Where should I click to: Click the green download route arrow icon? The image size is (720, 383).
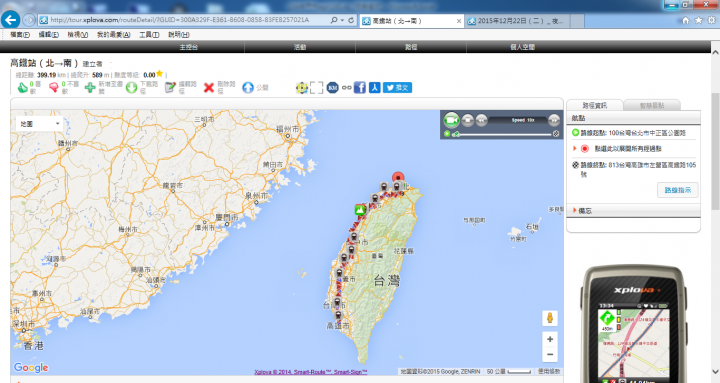(x=131, y=88)
